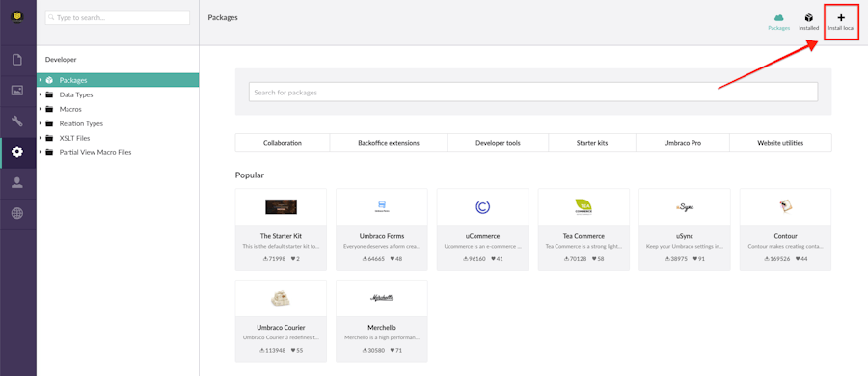
Task: Select the Backoffice extensions category
Action: click(x=389, y=143)
